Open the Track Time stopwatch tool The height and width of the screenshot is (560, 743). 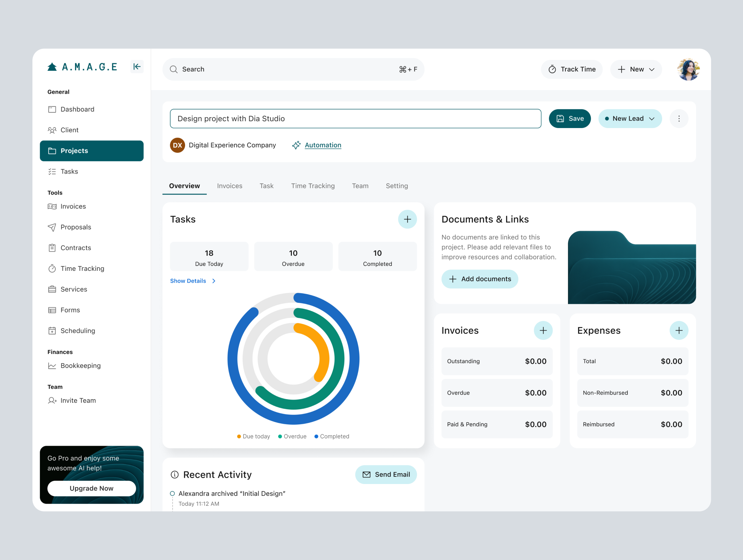point(572,69)
